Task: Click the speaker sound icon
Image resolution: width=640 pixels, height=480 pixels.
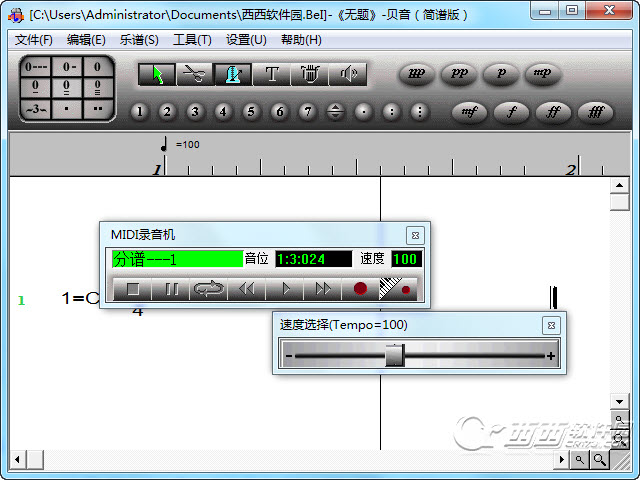Action: [x=348, y=74]
